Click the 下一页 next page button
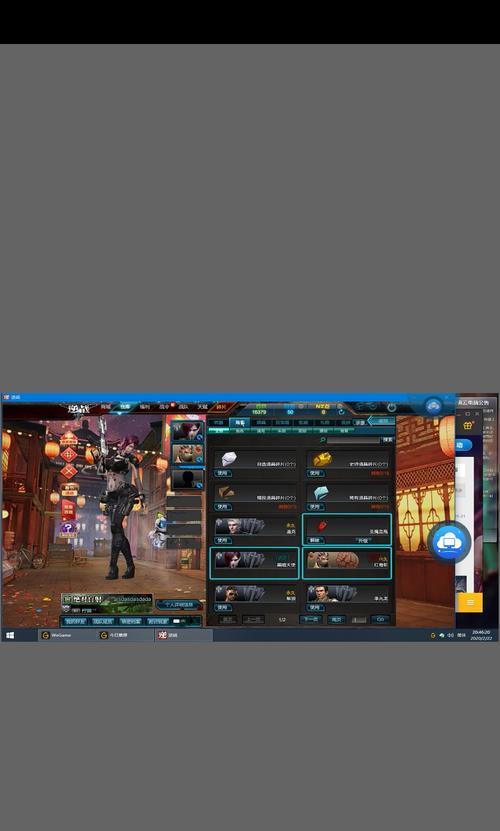Viewport: 500px width, 831px height. (x=311, y=620)
